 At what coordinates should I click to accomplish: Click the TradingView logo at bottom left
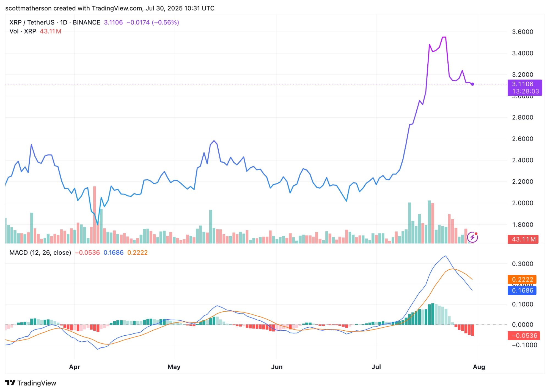[31, 383]
